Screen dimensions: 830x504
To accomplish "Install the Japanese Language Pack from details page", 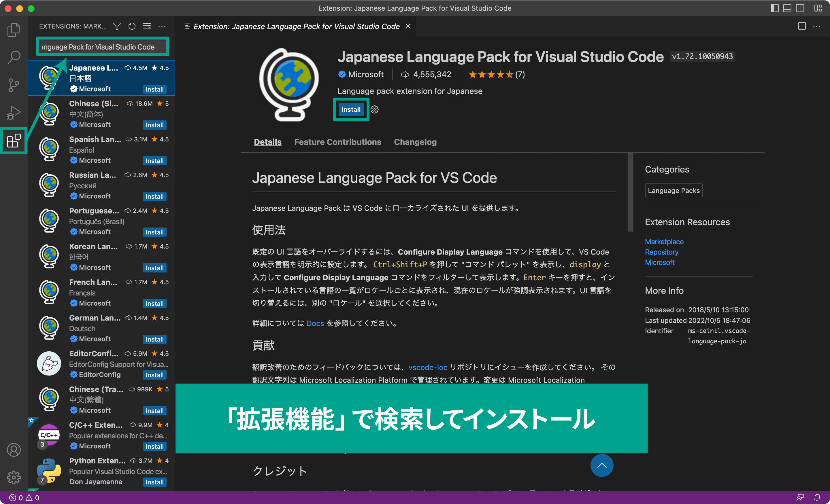I will point(351,109).
